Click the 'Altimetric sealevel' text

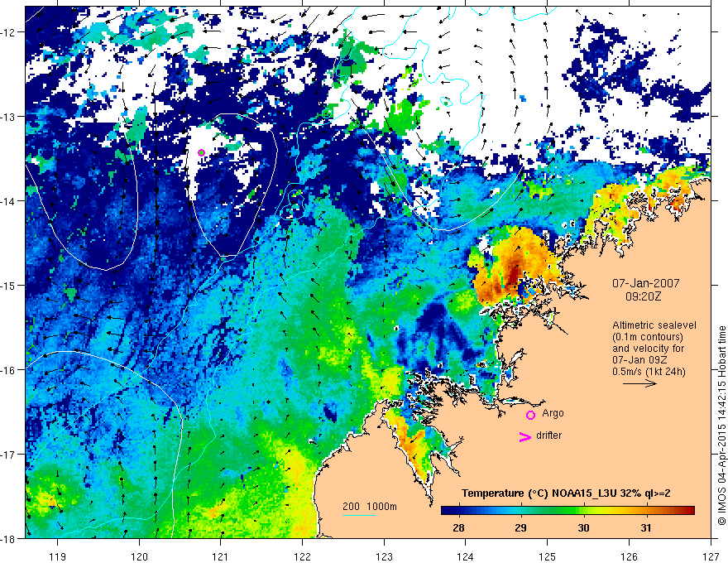(654, 325)
